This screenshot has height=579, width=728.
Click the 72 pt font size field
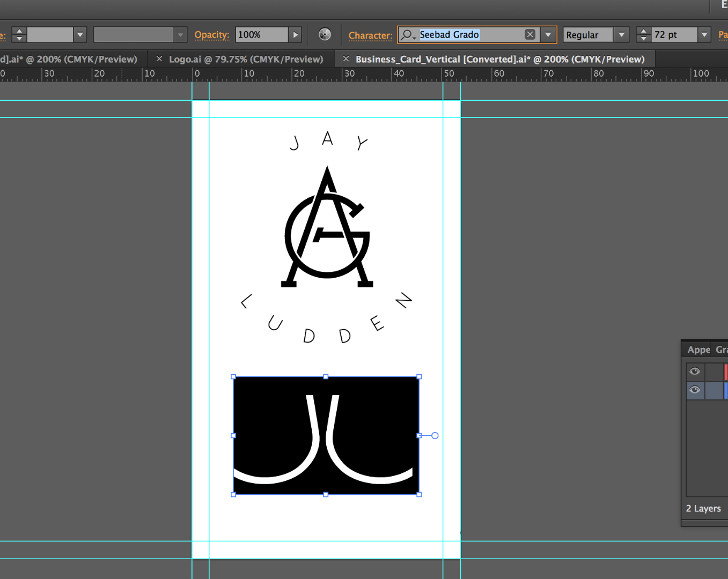point(674,35)
